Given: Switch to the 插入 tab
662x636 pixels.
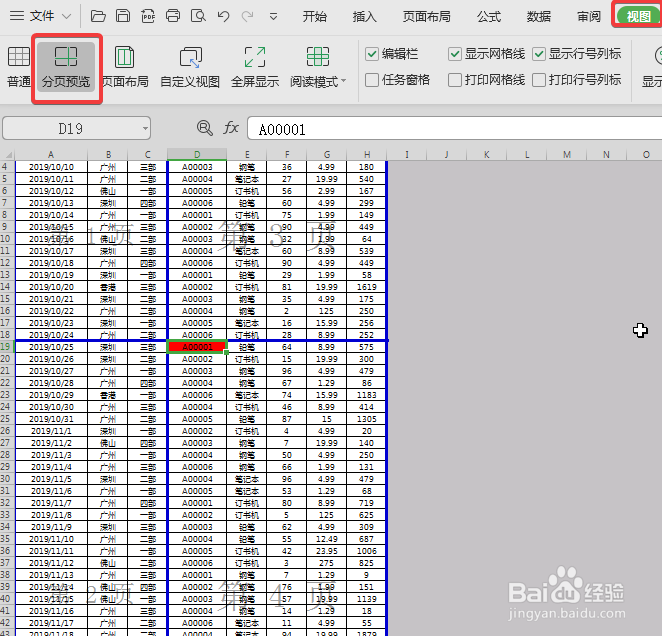Looking at the screenshot, I should coord(364,16).
